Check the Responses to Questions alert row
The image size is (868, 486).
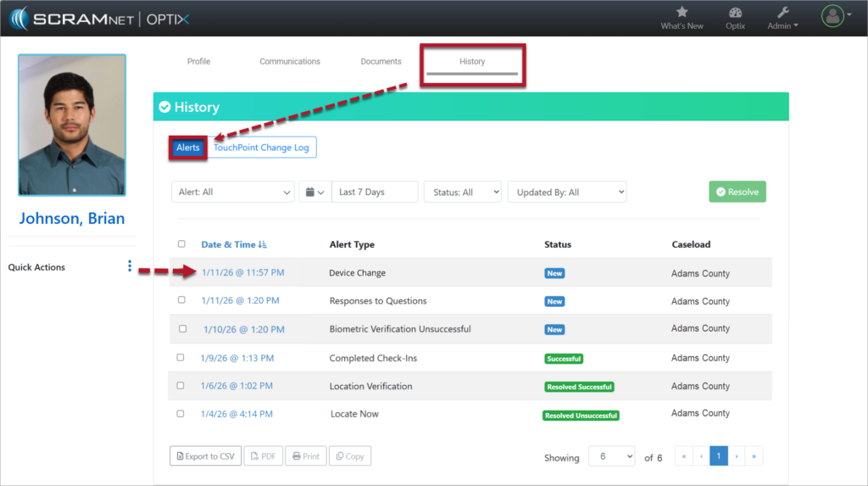point(181,299)
